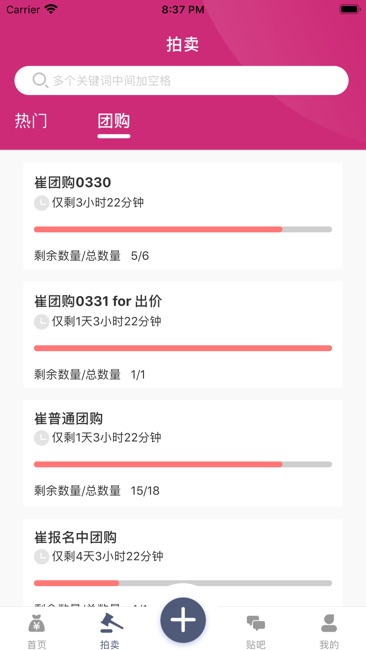The image size is (366, 650).
Task: Tap clock icon under 崔团购0330
Action: point(41,203)
